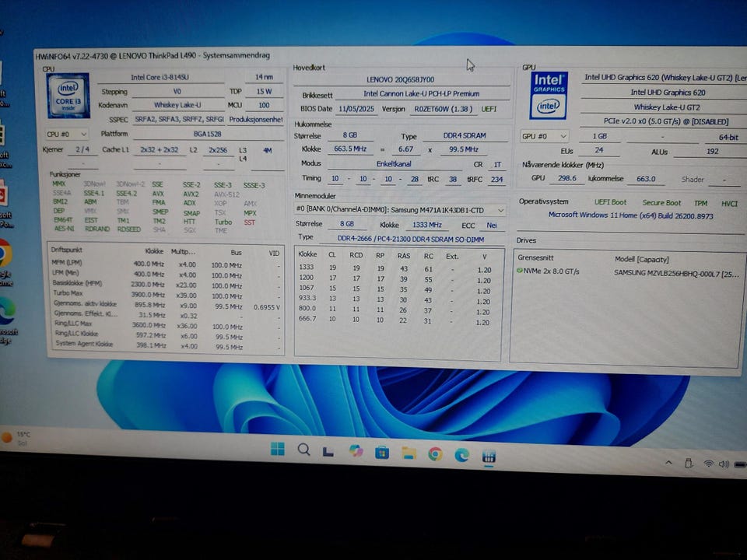Click the HWiNFO64 taskbar icon
Image resolution: width=747 pixels, height=560 pixels.
coord(489,457)
